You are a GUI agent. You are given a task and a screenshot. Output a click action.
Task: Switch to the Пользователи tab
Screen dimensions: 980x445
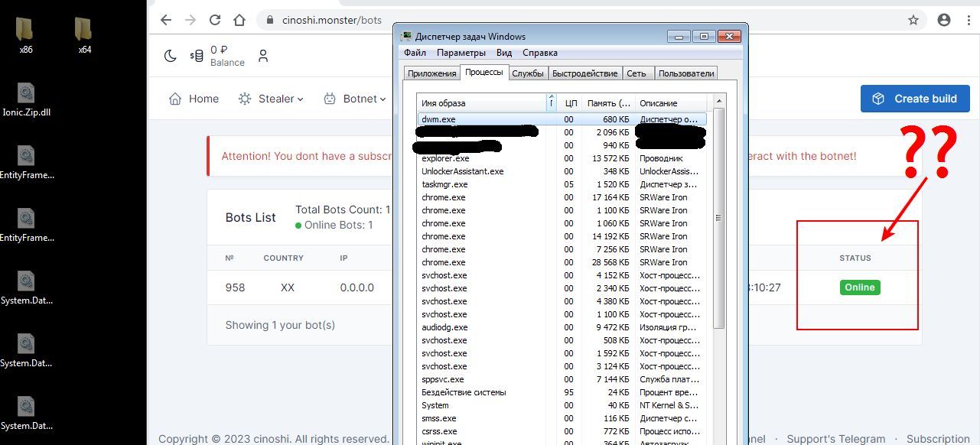click(x=686, y=73)
